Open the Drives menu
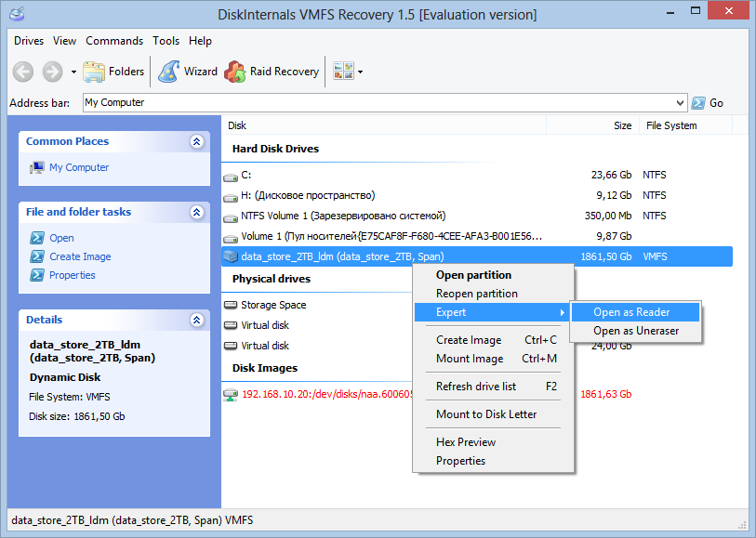 click(x=29, y=40)
